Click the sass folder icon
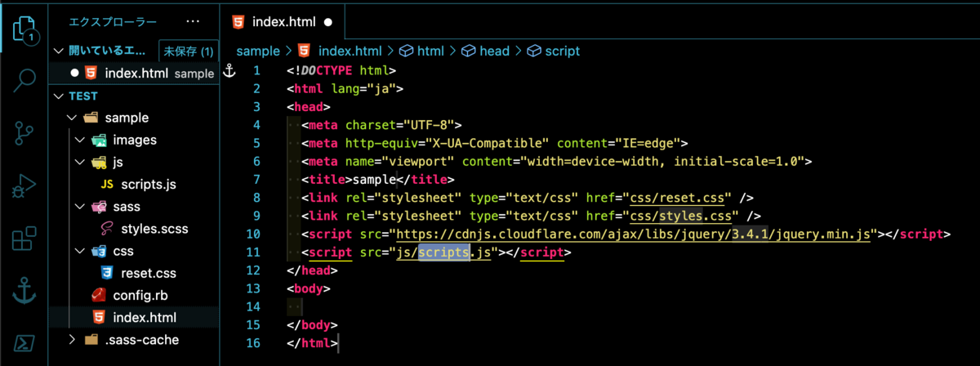The width and height of the screenshot is (980, 366). pyautogui.click(x=98, y=207)
